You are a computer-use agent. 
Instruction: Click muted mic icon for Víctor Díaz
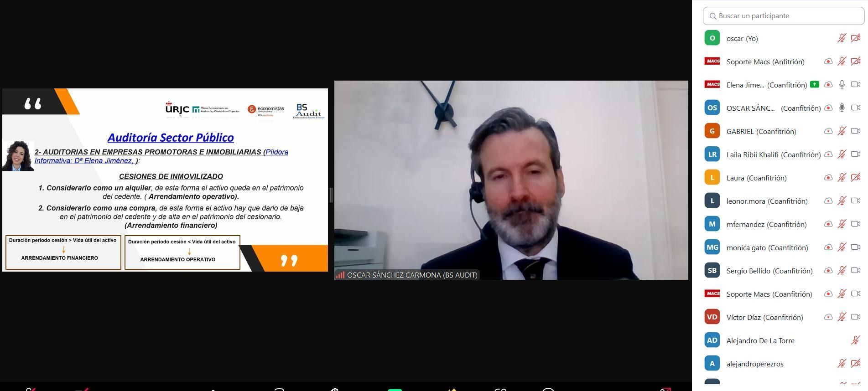pos(842,317)
